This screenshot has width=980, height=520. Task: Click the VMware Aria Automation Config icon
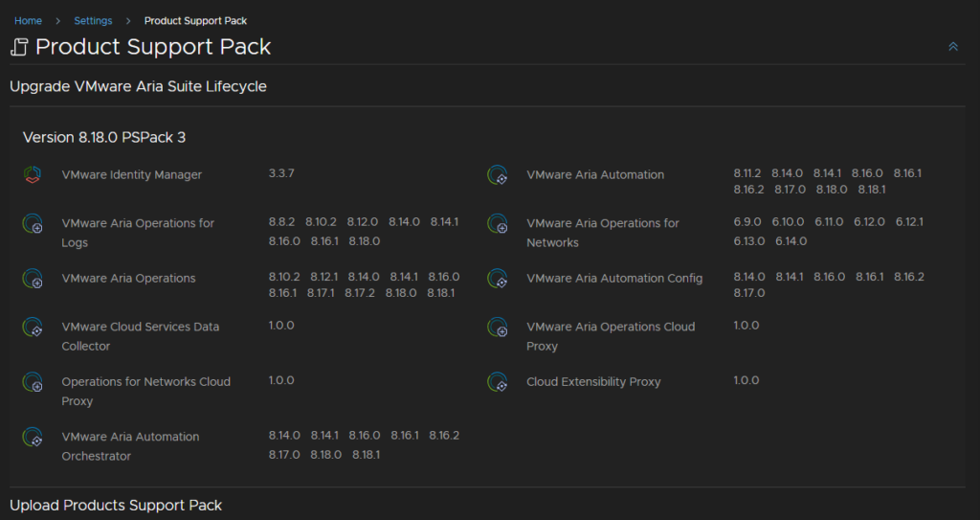[x=498, y=279]
